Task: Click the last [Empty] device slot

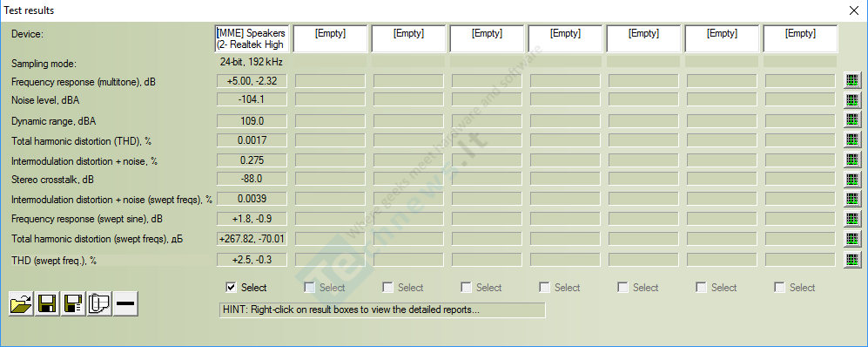Action: [x=800, y=38]
